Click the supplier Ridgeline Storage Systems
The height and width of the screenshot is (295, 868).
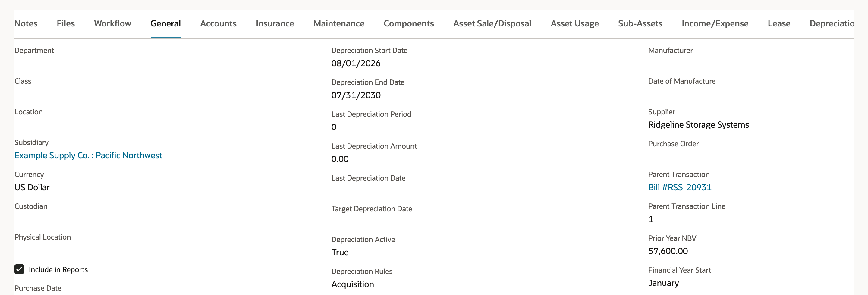pyautogui.click(x=699, y=125)
